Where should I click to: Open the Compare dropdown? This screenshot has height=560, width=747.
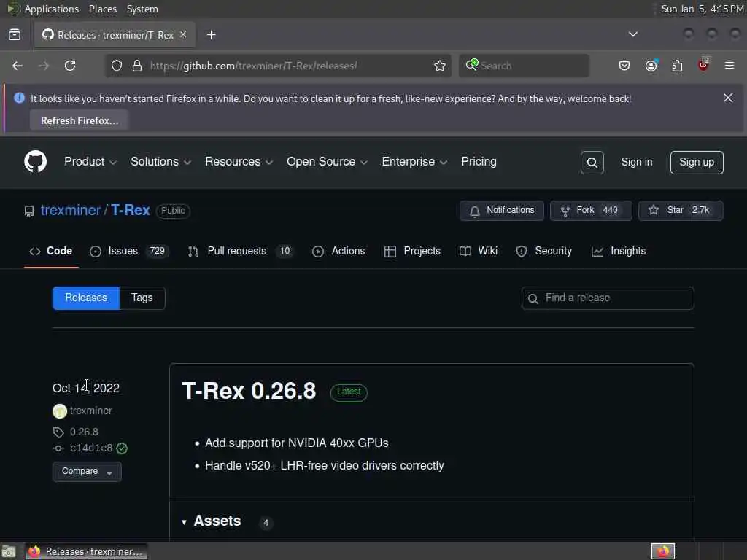87,472
